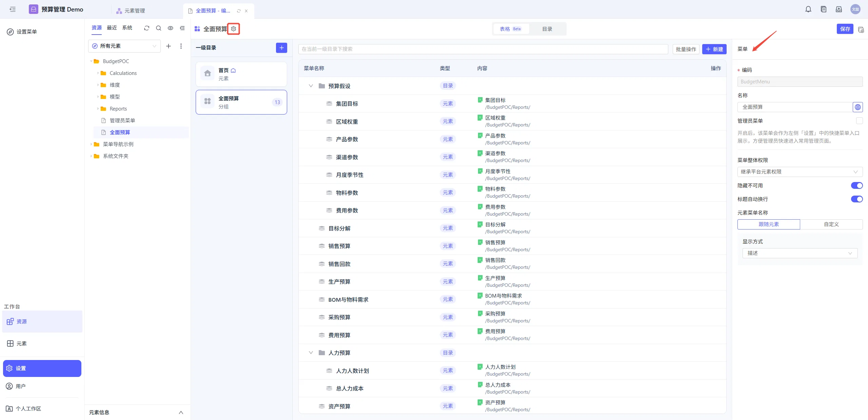This screenshot has width=868, height=420.
Task: Click the panel icon next to 保存
Action: pyautogui.click(x=861, y=29)
